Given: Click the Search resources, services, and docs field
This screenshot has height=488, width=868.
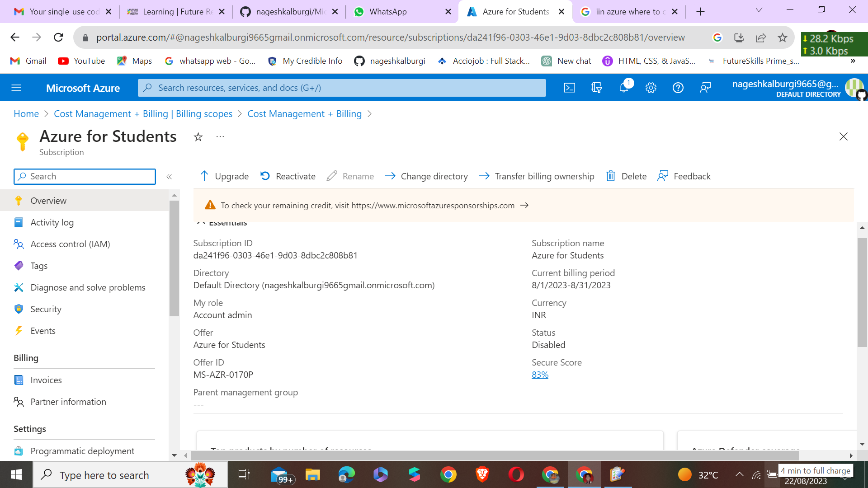Looking at the screenshot, I should (x=342, y=88).
